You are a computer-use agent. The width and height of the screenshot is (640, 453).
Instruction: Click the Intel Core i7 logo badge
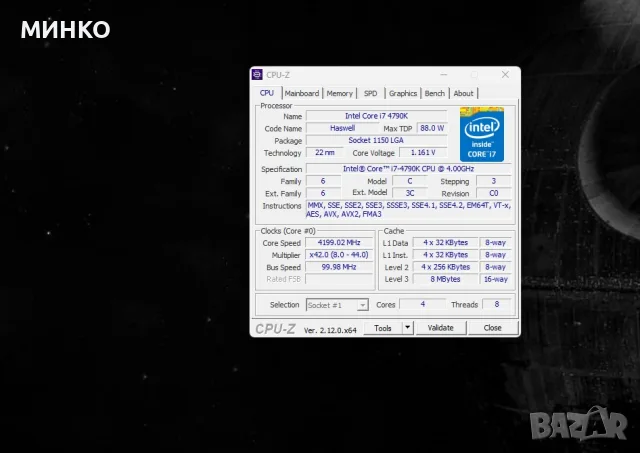point(482,134)
